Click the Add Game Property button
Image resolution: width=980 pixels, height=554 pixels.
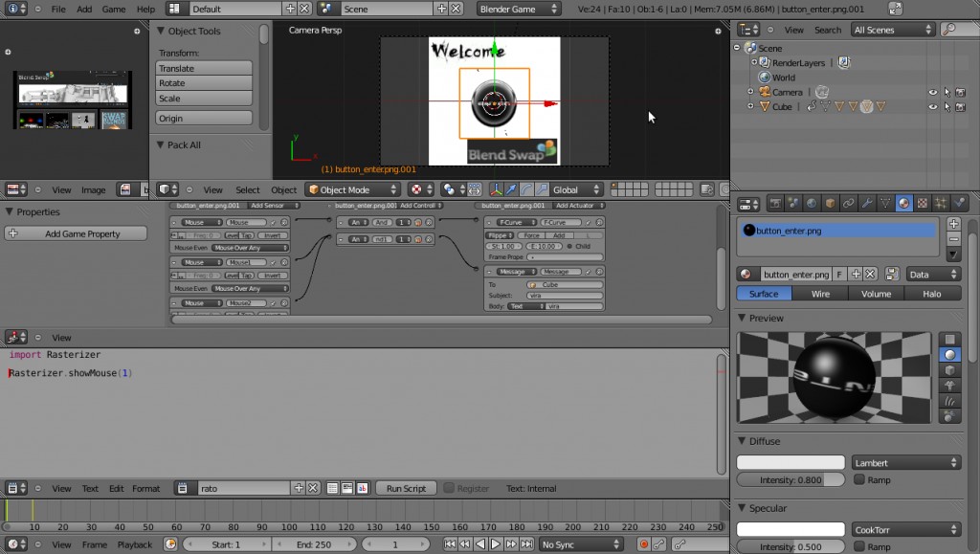pos(75,233)
